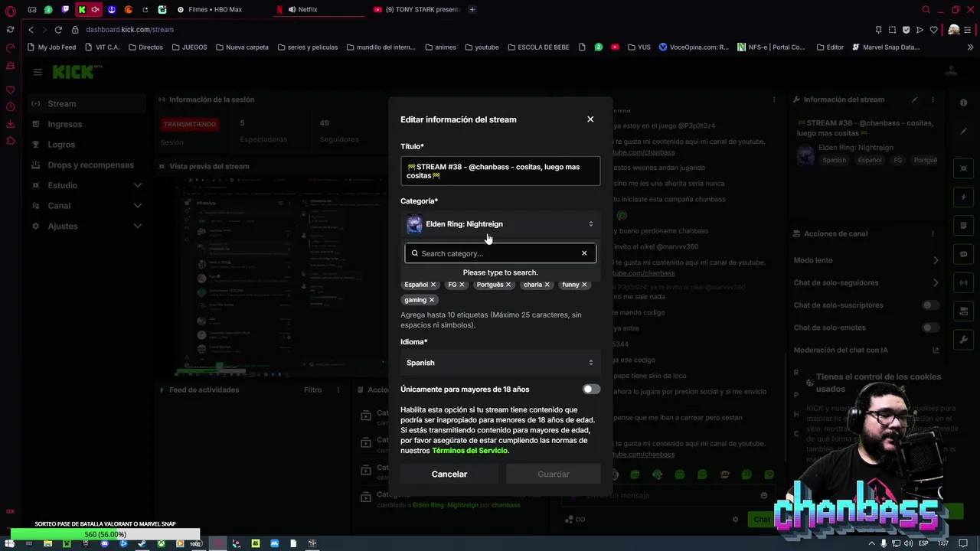
Task: Toggle Únicamente para mayores de 18 años
Action: click(x=591, y=389)
